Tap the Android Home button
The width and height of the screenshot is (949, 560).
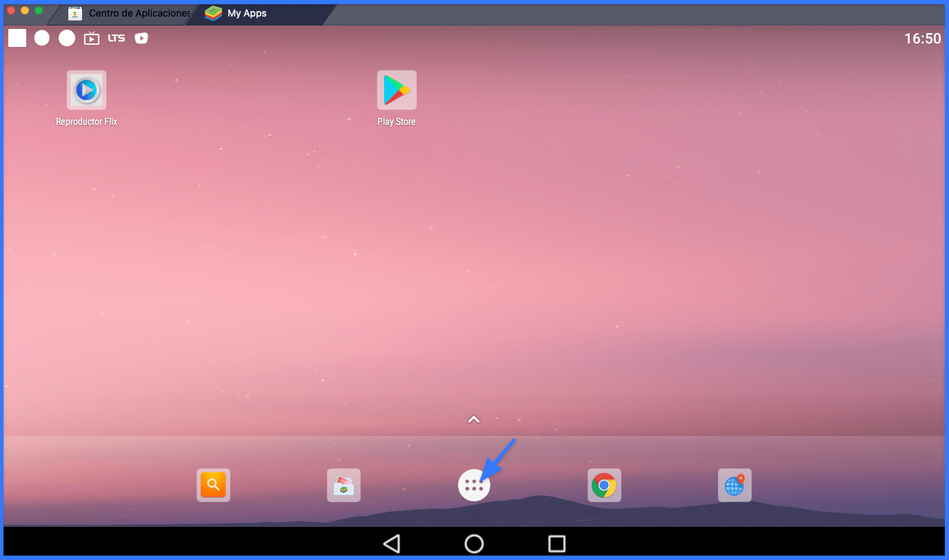(474, 543)
